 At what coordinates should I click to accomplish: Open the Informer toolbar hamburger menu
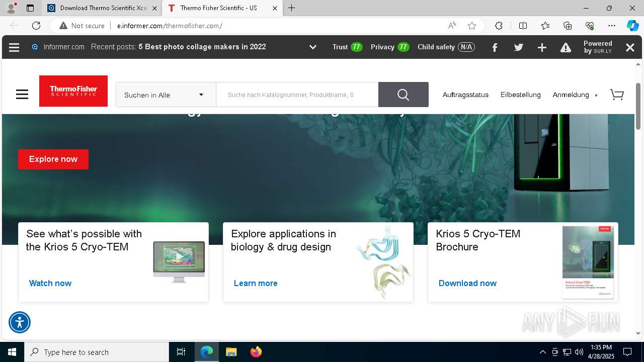point(14,47)
